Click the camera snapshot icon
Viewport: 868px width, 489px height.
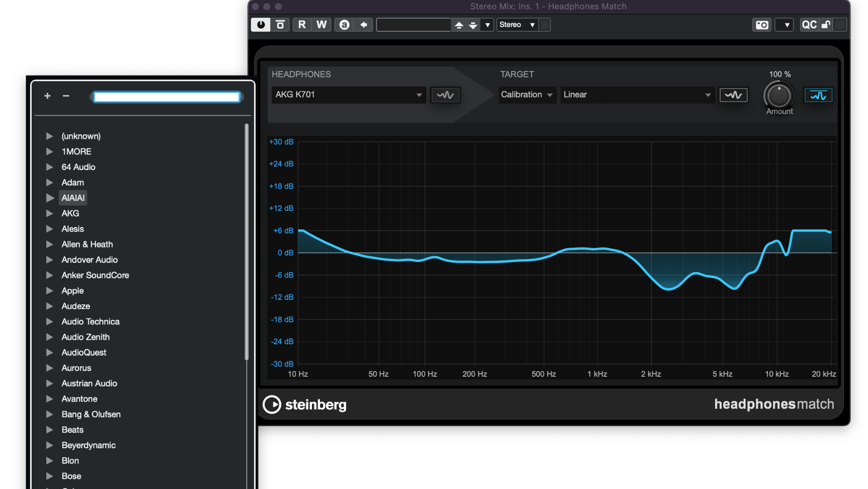tap(762, 25)
